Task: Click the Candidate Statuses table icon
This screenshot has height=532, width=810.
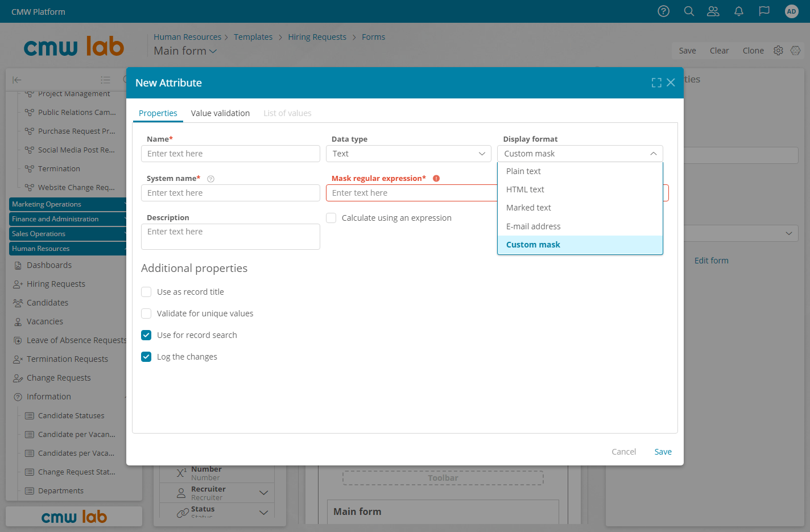Action: point(30,416)
